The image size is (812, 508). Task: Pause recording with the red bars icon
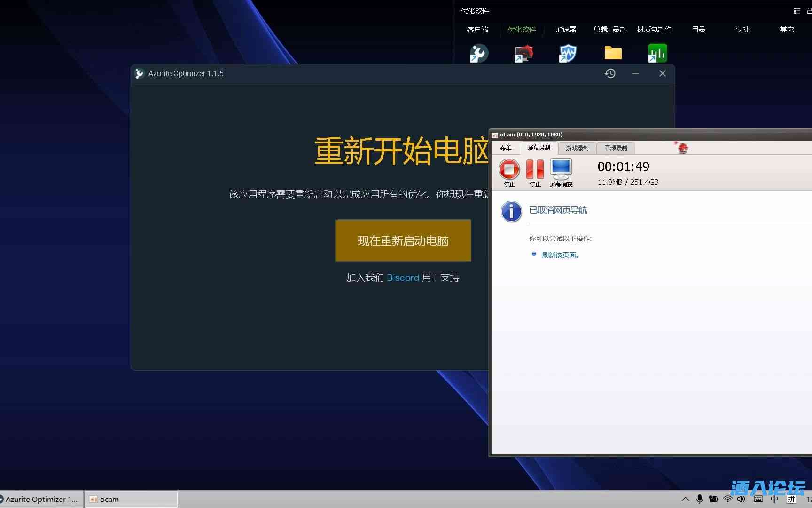tap(535, 169)
